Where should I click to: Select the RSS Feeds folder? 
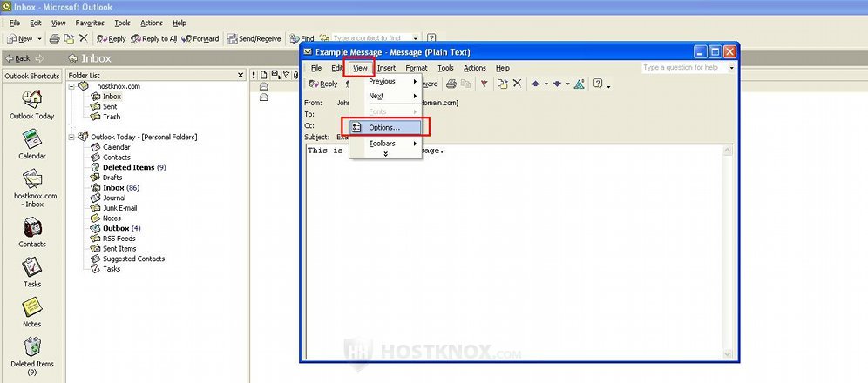(x=119, y=239)
